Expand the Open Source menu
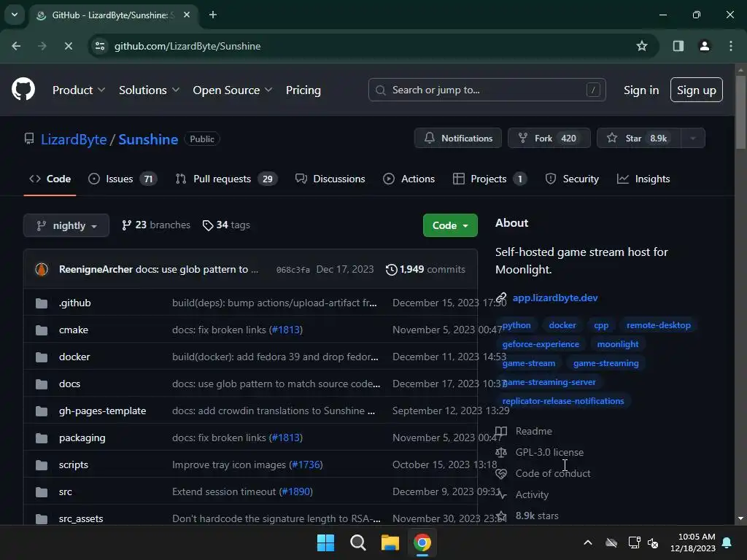 click(233, 90)
